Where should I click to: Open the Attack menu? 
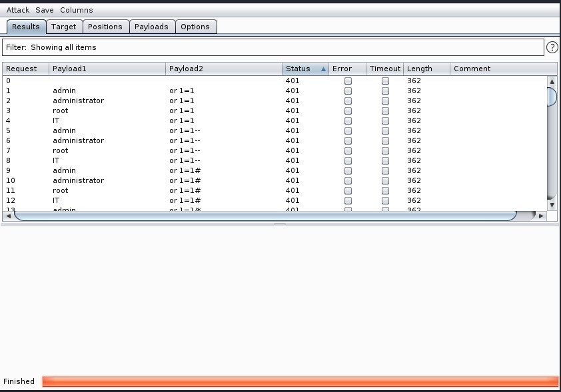[18, 10]
